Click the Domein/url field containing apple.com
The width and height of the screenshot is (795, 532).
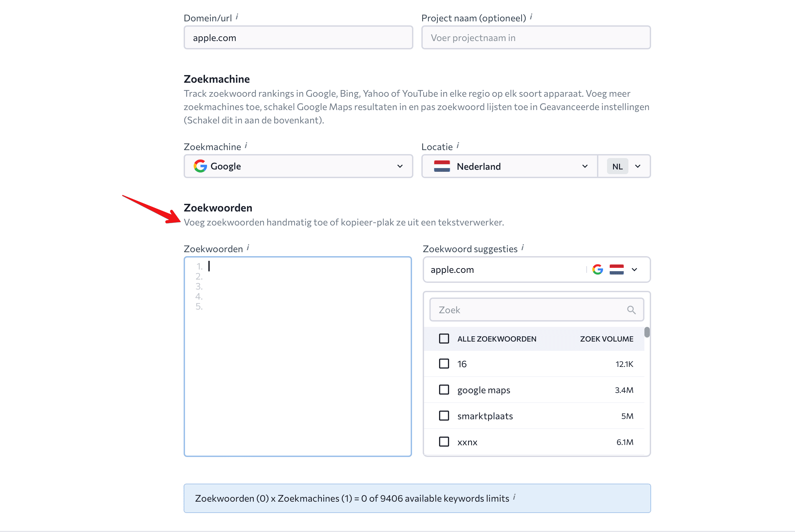298,38
